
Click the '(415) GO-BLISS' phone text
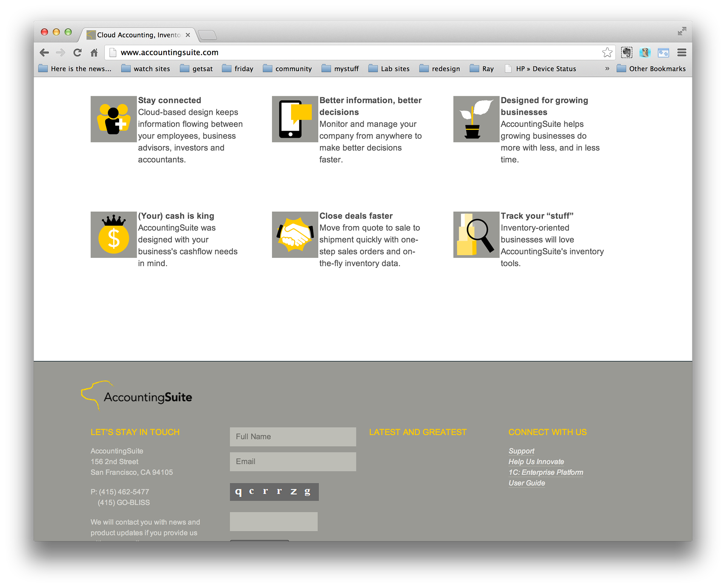coord(124,503)
